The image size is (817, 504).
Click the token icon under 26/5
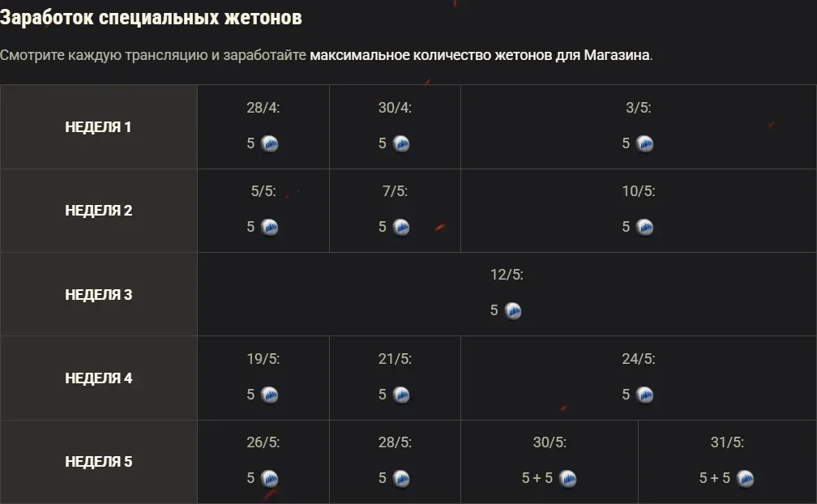[270, 479]
